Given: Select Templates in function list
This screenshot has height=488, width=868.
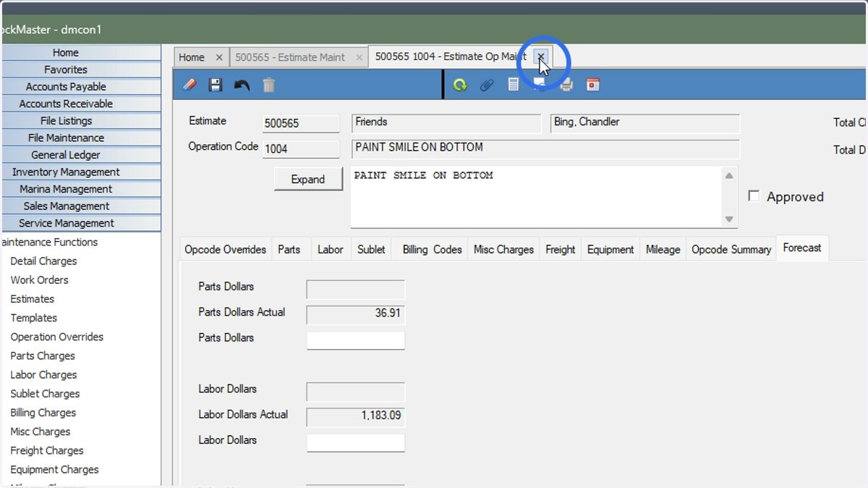Looking at the screenshot, I should 33,317.
